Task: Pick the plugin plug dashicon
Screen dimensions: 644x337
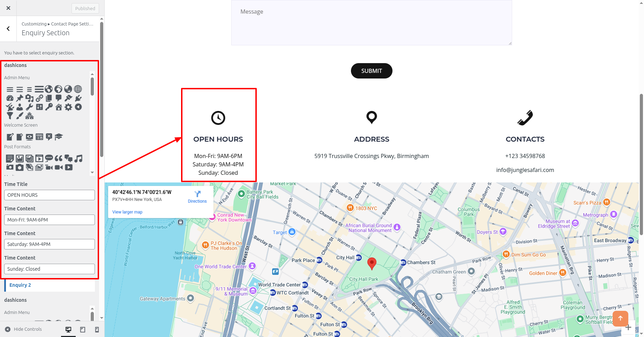Action: click(x=78, y=98)
